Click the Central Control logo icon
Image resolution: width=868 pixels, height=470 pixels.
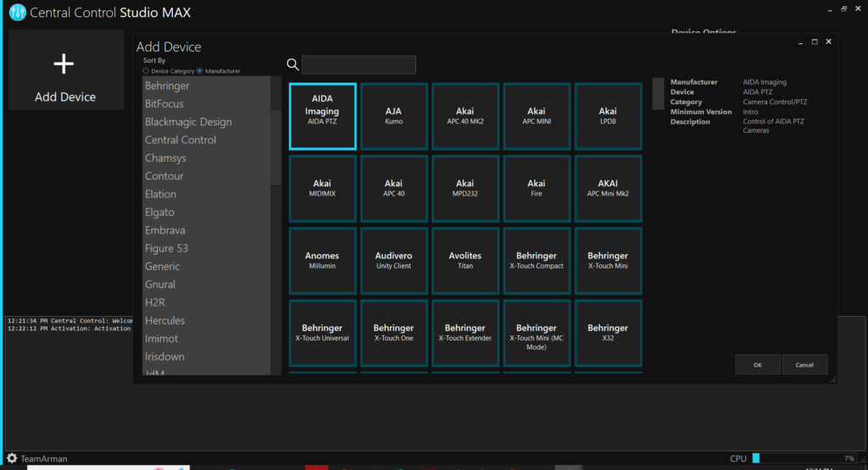click(17, 13)
